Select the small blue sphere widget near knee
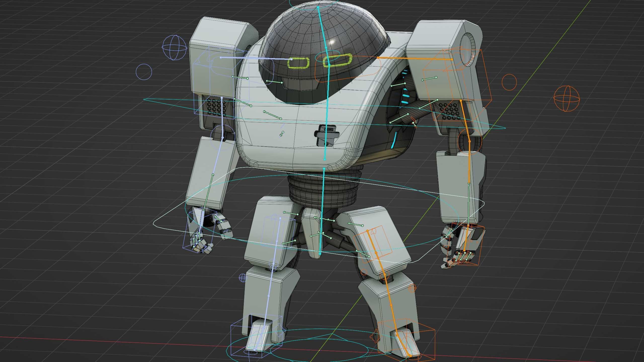Screen dimensions: 644x362 243,278
